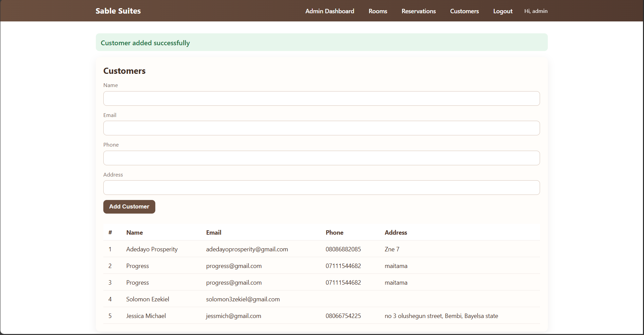The image size is (644, 335).
Task: Click jessmich@gmail.com in the table
Action: coord(233,316)
